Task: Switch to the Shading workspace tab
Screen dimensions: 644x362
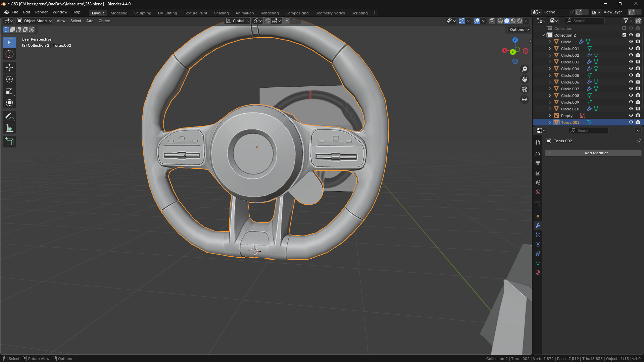Action: [x=221, y=13]
